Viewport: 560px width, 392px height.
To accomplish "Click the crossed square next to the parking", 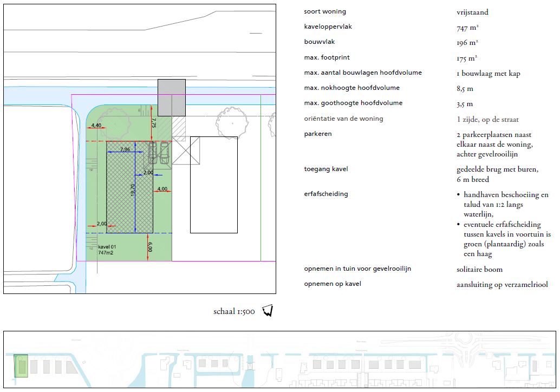I will pos(187,151).
